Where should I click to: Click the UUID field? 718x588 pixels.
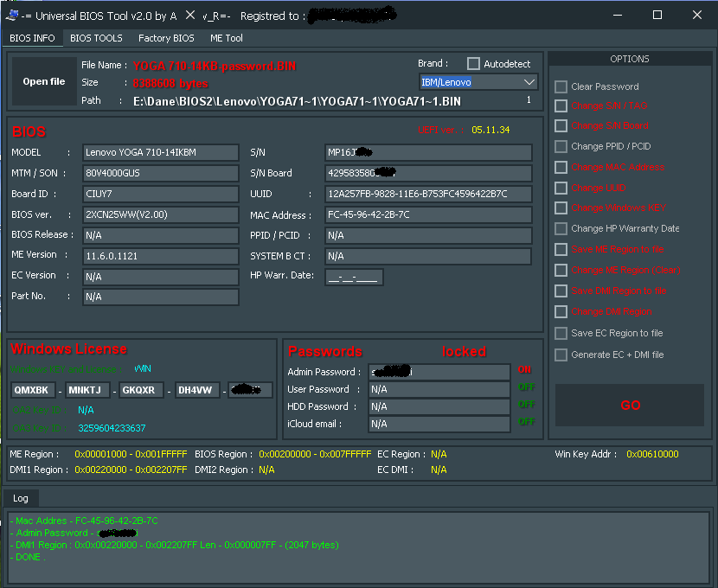[x=428, y=194]
